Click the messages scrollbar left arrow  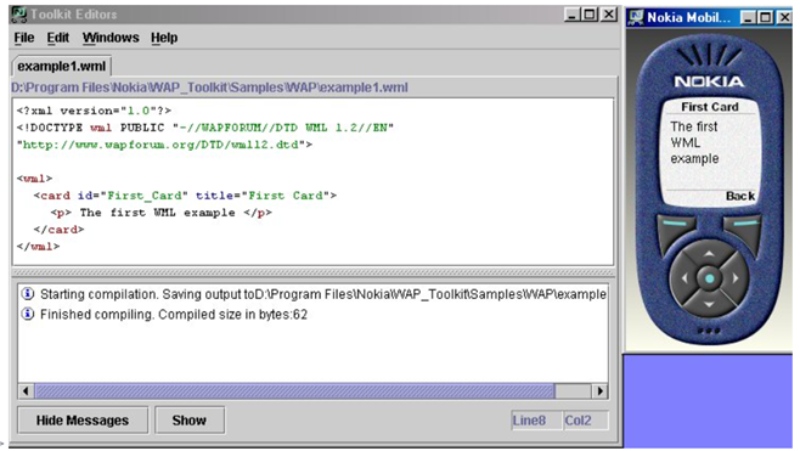tap(26, 391)
